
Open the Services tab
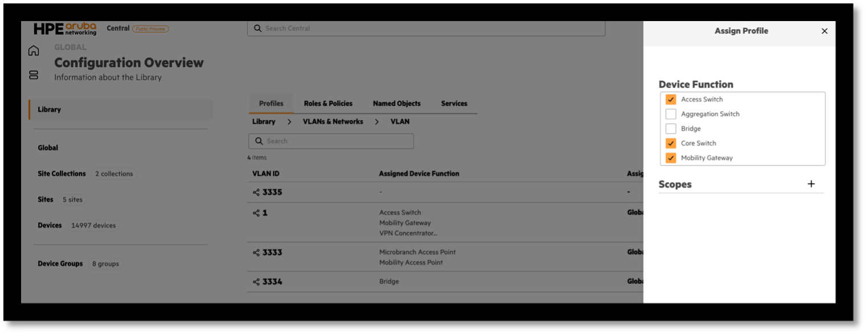click(454, 104)
